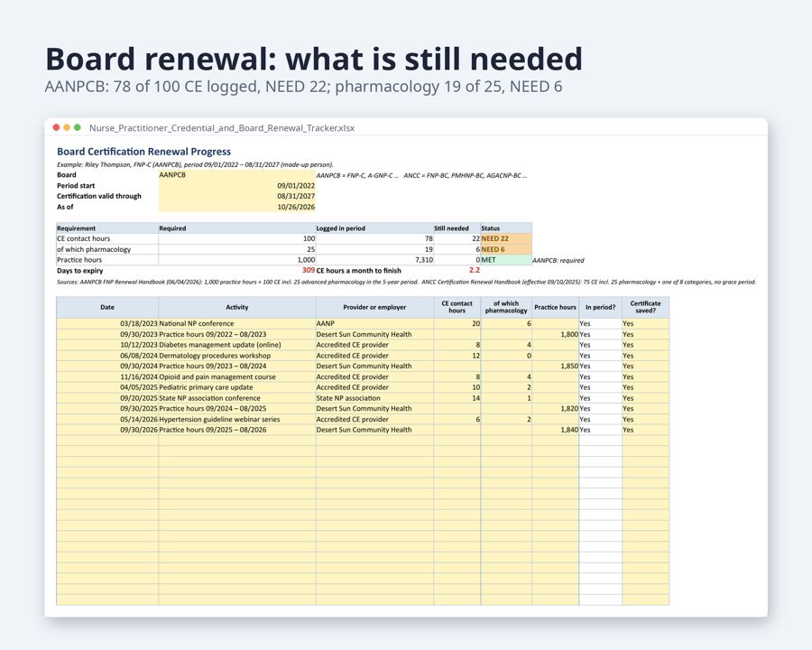Select the National NP conference activity cell
The width and height of the screenshot is (812, 650).
point(237,323)
